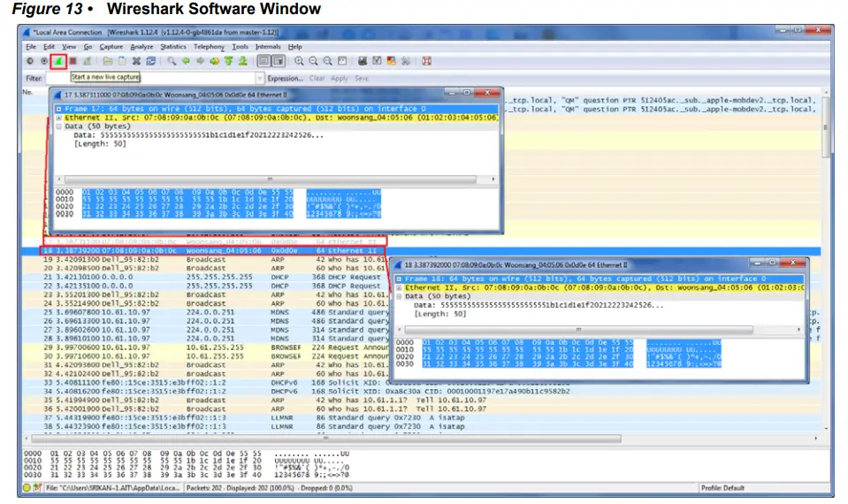
Task: Stop the running live capture
Action: tap(73, 61)
